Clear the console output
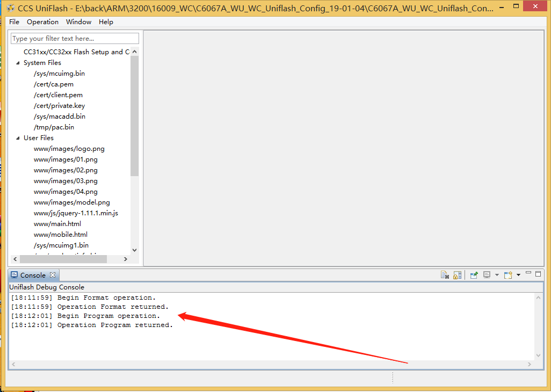 (x=445, y=275)
